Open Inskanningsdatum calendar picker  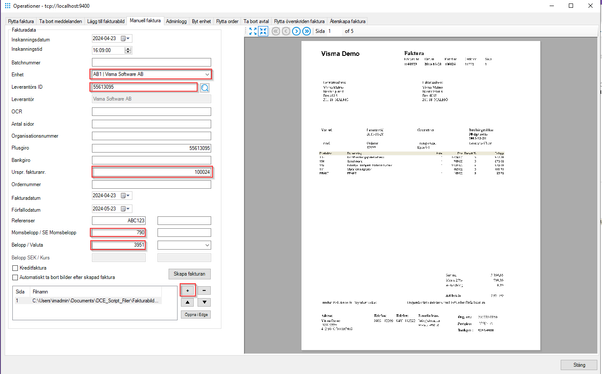(x=126, y=38)
